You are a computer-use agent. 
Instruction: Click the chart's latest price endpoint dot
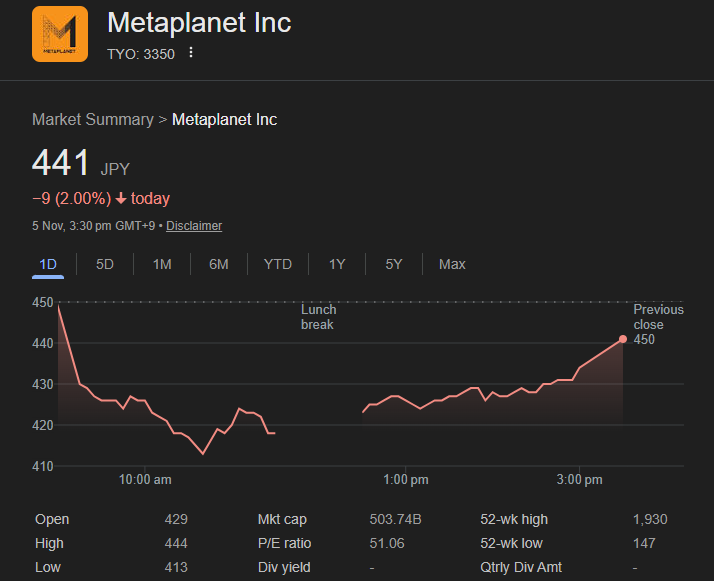click(x=623, y=339)
